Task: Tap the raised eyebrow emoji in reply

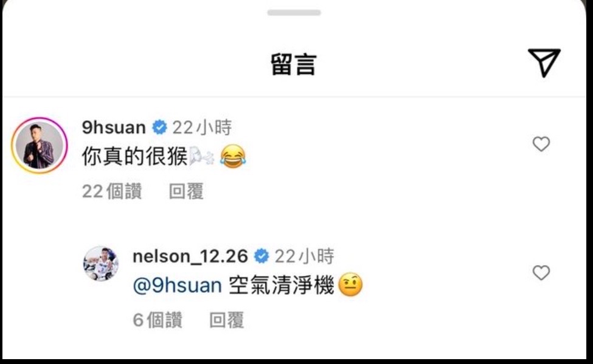Action: coord(350,285)
